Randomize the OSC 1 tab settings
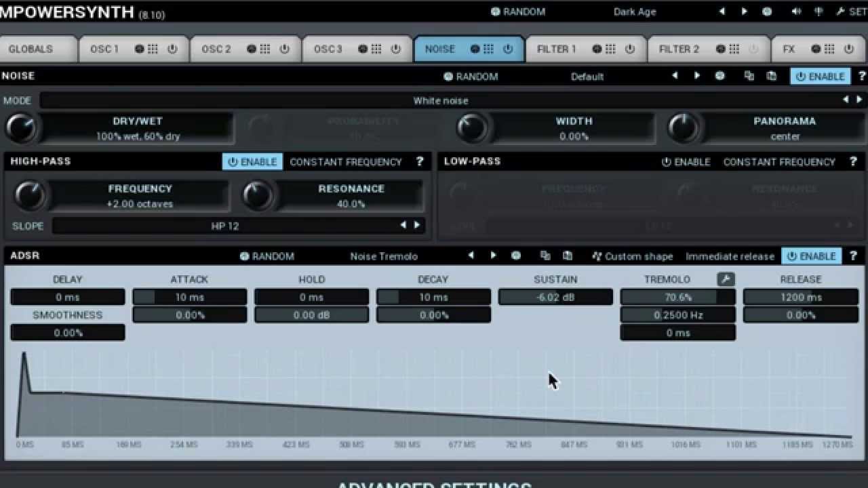The width and height of the screenshot is (868, 488). [x=139, y=49]
